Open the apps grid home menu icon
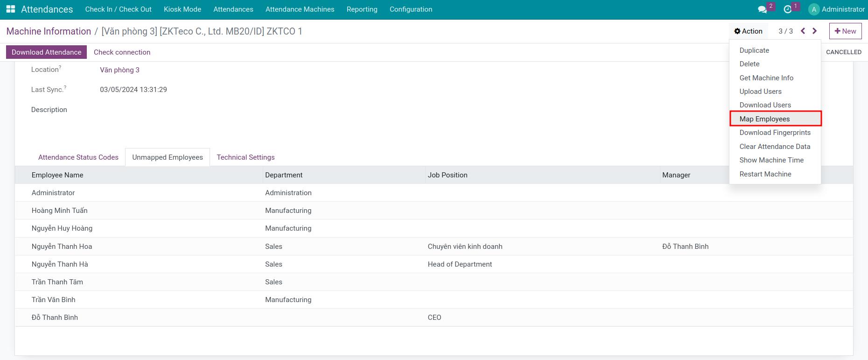This screenshot has height=360, width=868. click(x=11, y=9)
